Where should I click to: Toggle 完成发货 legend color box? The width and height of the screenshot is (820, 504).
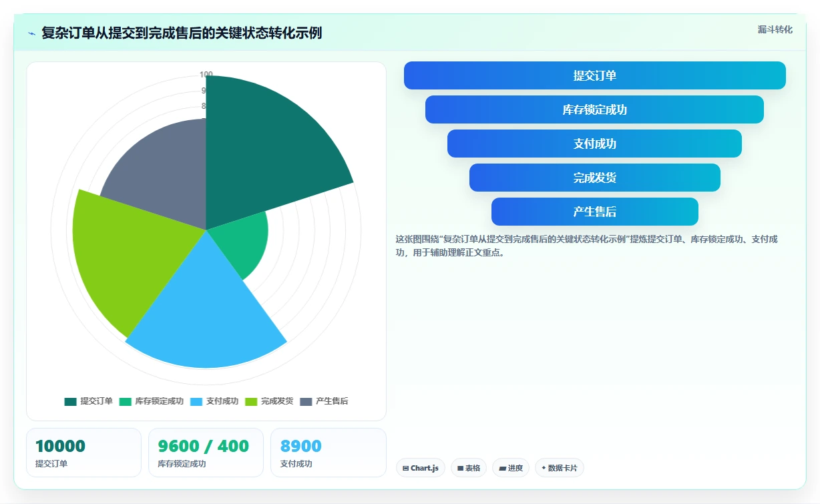coord(251,401)
